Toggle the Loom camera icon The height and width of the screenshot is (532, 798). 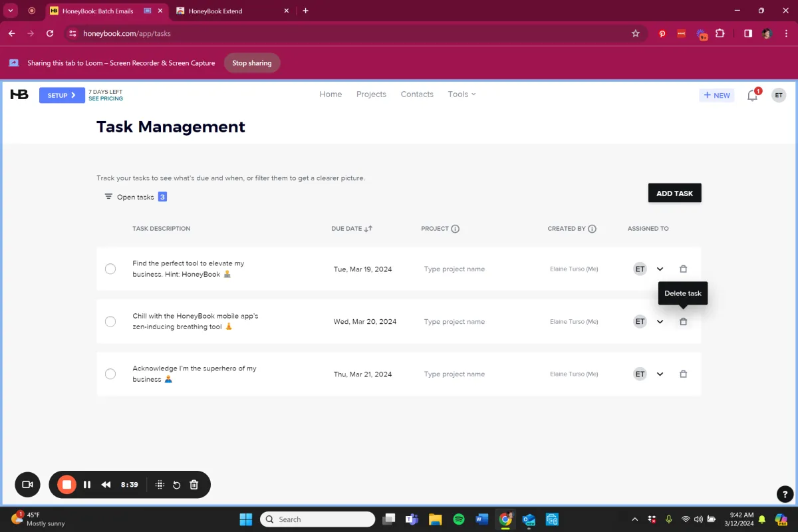27,485
